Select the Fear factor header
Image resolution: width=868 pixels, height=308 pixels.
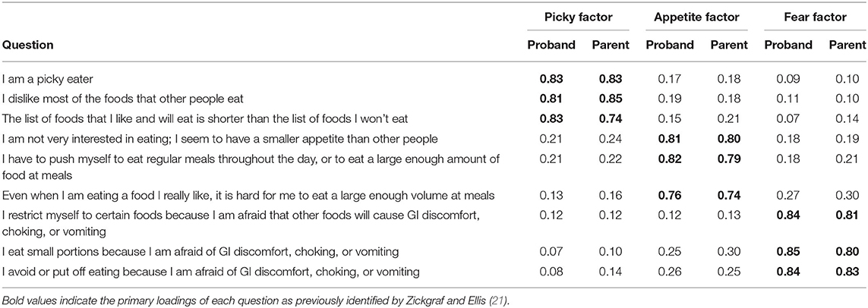coord(813,17)
